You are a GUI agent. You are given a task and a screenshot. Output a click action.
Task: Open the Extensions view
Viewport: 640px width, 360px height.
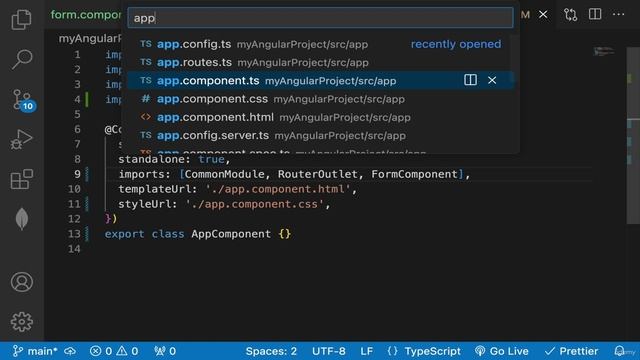click(x=21, y=179)
